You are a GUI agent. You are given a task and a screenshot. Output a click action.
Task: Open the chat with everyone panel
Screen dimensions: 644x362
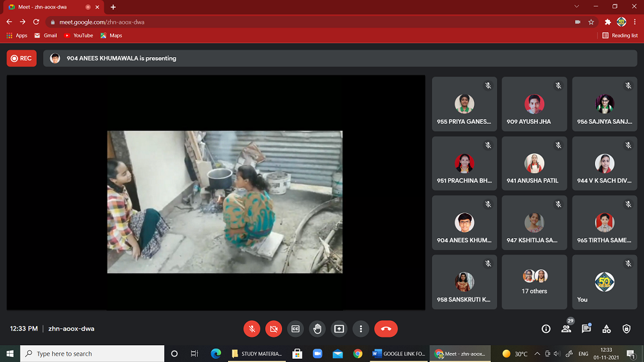(586, 329)
